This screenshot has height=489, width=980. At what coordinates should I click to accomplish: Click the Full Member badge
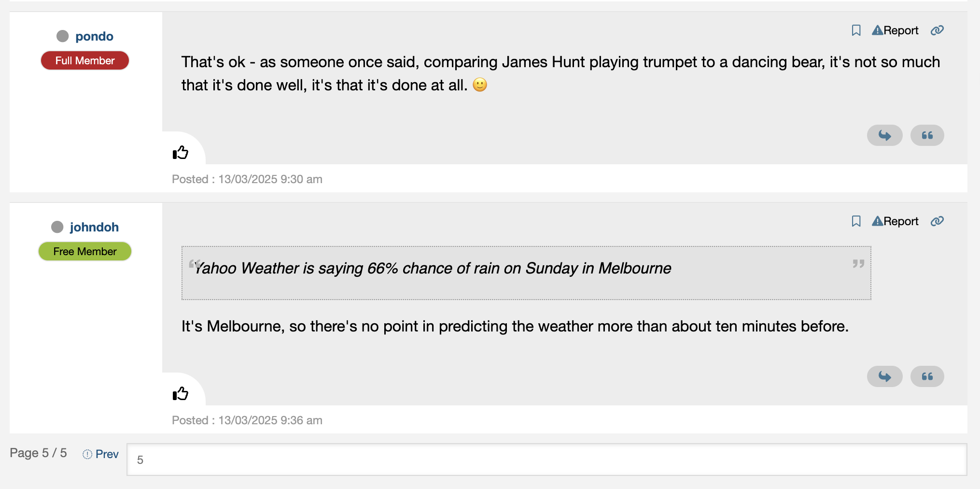(85, 61)
